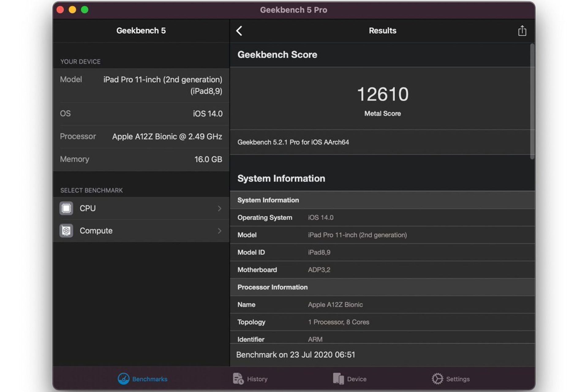This screenshot has width=588, height=392.
Task: Click the Model ID iPad8,9 row
Action: point(382,252)
